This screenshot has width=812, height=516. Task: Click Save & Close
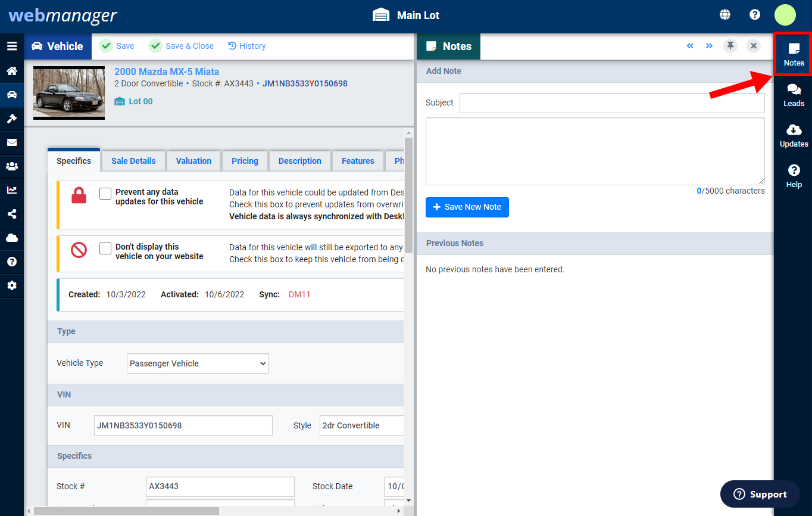point(181,46)
